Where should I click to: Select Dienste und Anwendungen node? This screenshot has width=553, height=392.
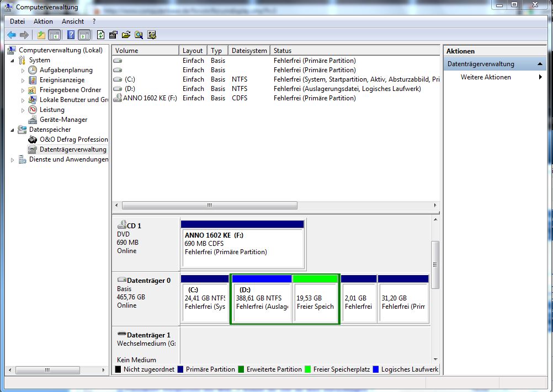click(x=69, y=159)
